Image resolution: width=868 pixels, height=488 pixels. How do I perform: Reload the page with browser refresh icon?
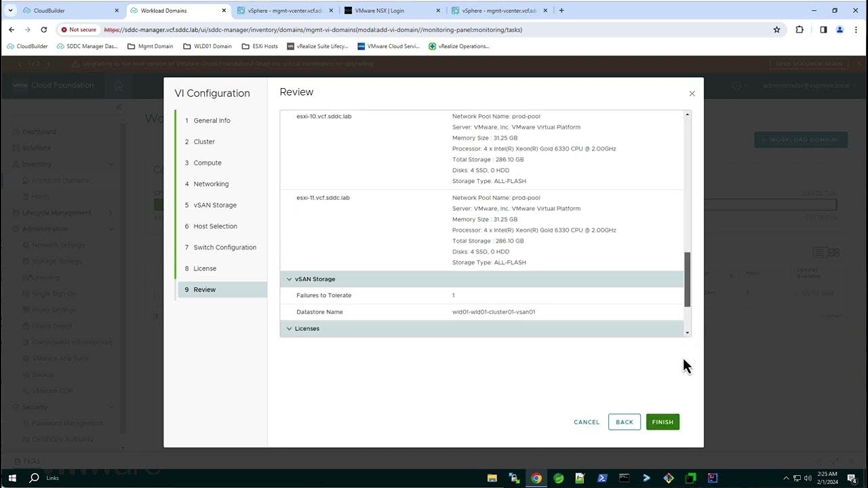(x=44, y=30)
